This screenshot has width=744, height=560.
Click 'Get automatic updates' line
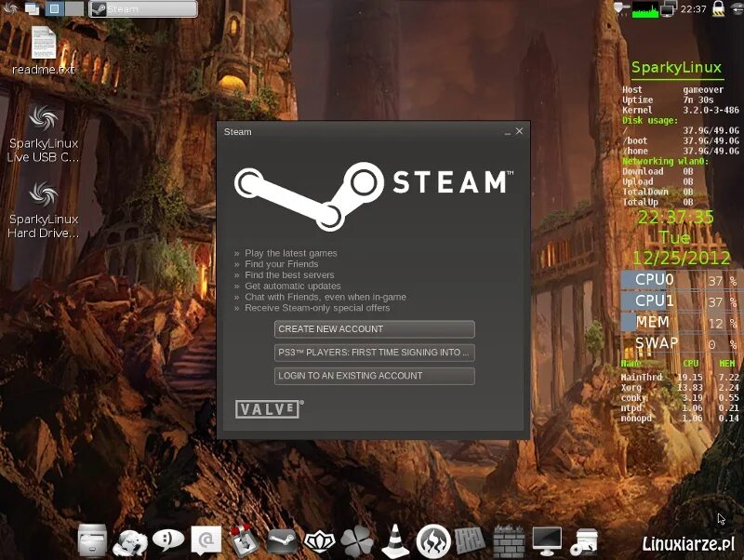293,286
